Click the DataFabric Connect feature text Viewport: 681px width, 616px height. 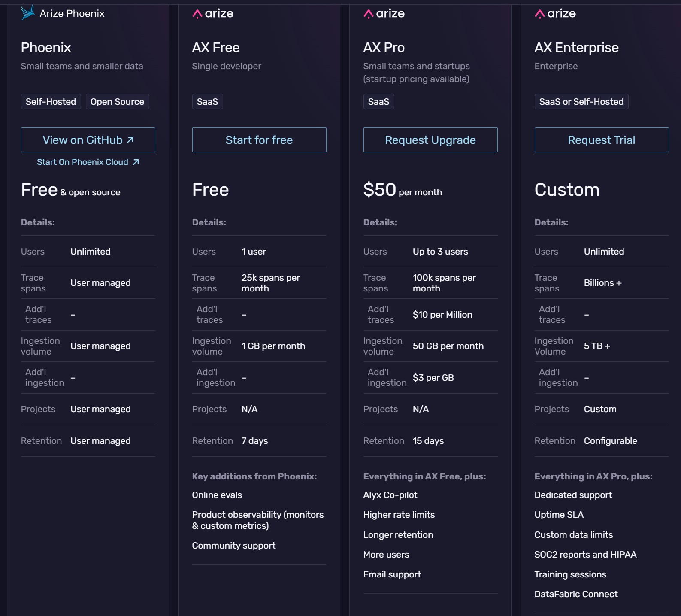[x=576, y=594]
